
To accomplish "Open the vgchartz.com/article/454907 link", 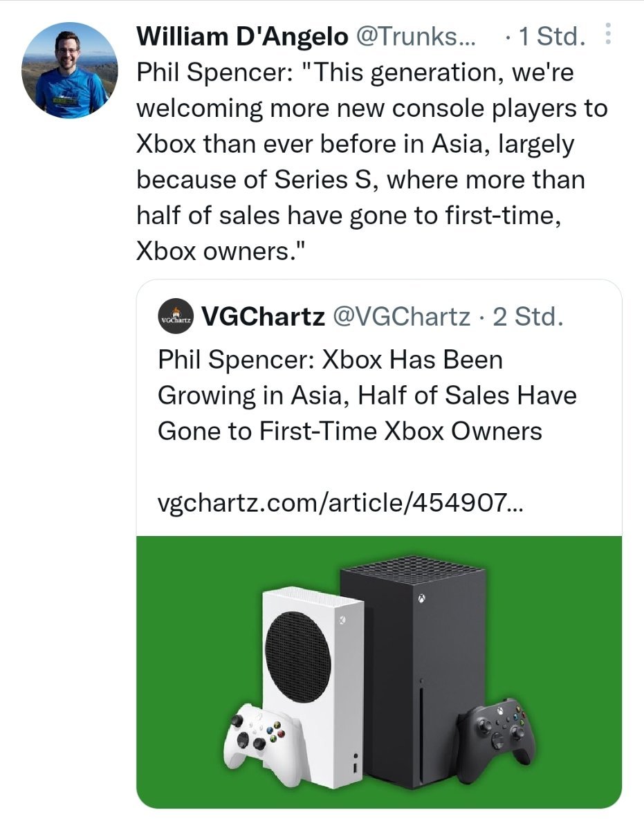I will [341, 502].
